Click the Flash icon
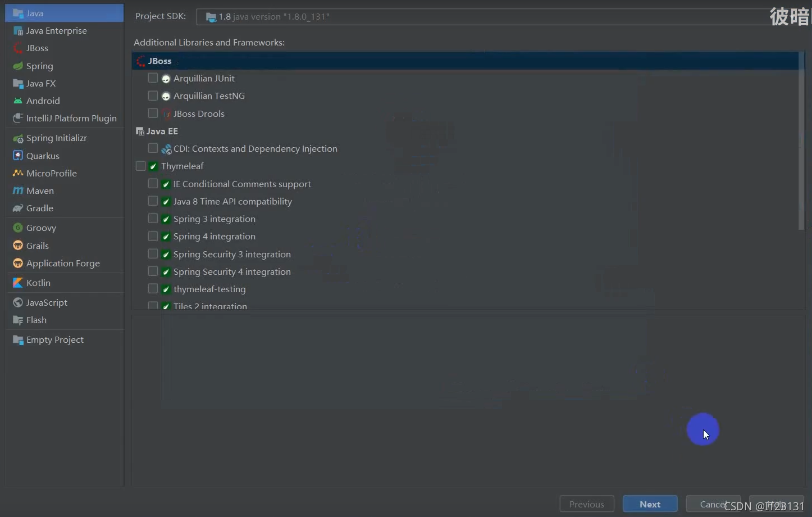The image size is (812, 517). tap(18, 320)
